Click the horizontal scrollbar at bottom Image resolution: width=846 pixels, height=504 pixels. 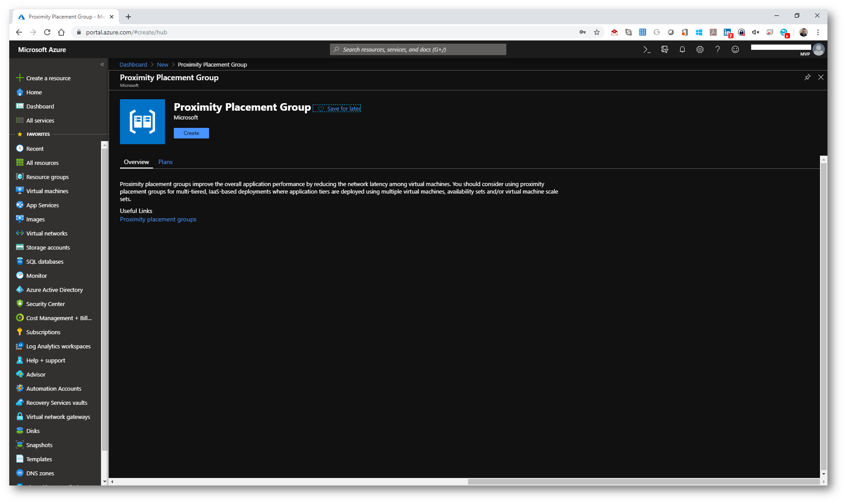point(643,482)
